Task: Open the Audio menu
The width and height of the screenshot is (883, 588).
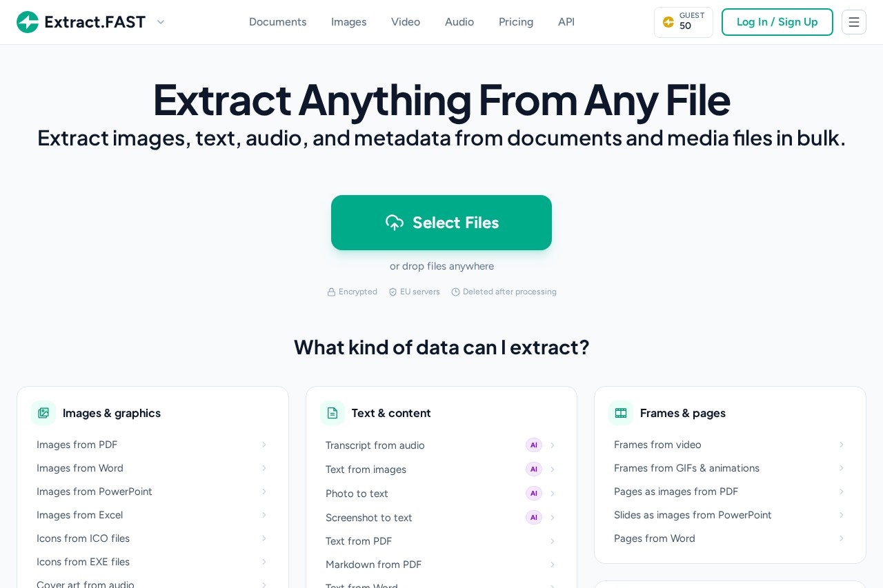Action: pos(459,22)
